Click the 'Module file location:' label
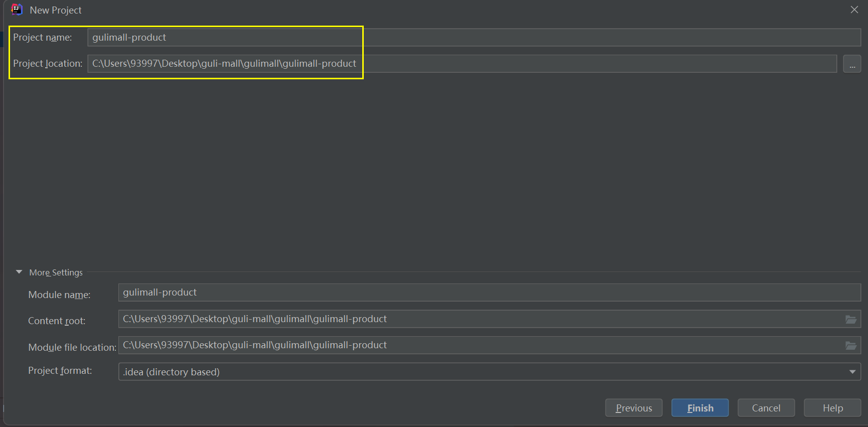 click(72, 348)
